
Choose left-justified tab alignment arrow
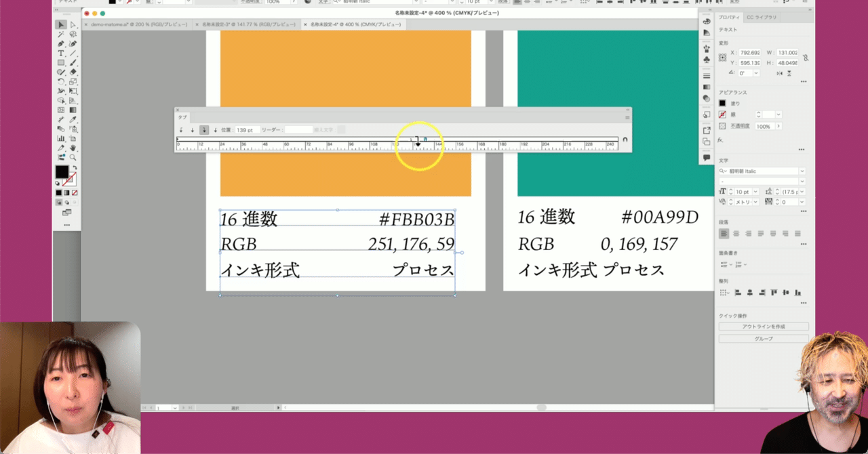point(181,129)
